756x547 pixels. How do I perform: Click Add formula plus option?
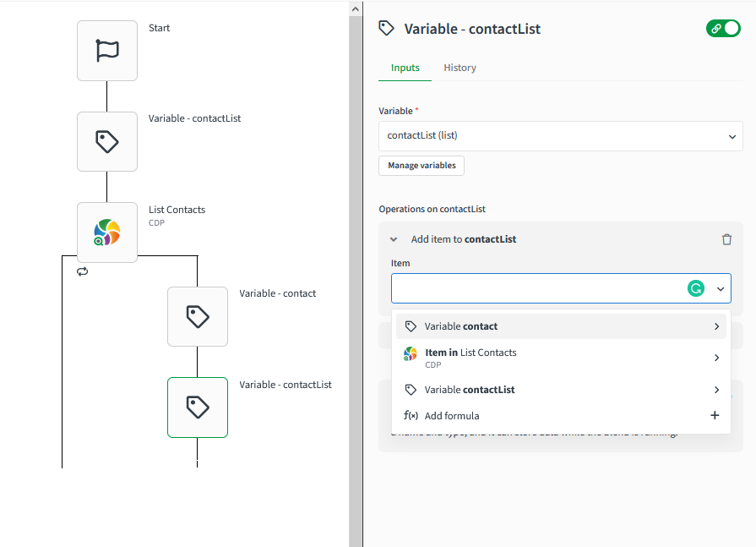coord(715,415)
